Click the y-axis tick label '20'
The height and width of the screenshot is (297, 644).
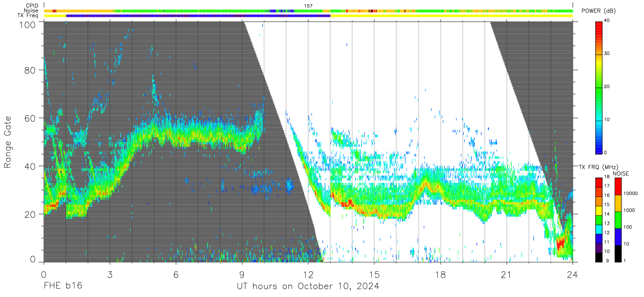click(30, 214)
